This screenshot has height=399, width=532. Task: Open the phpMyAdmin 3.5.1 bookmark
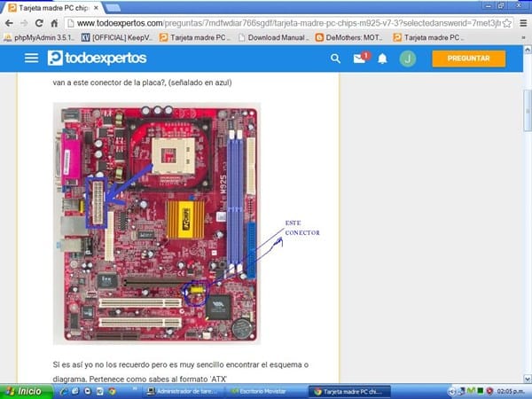click(x=39, y=37)
